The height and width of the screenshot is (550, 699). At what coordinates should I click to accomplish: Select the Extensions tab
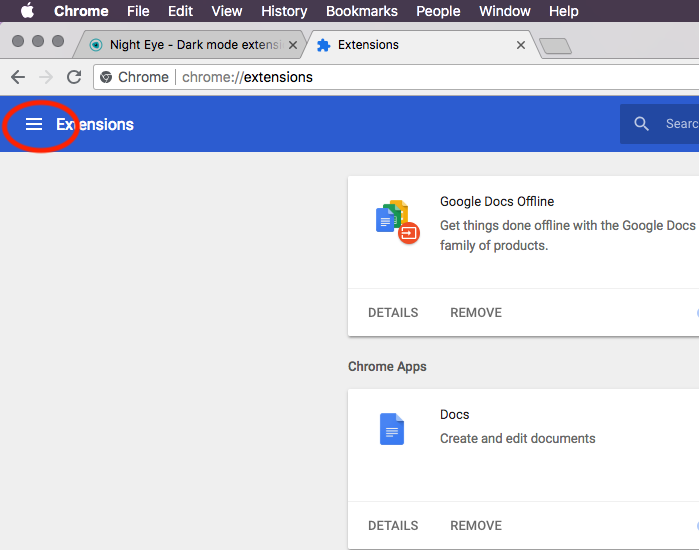421,45
